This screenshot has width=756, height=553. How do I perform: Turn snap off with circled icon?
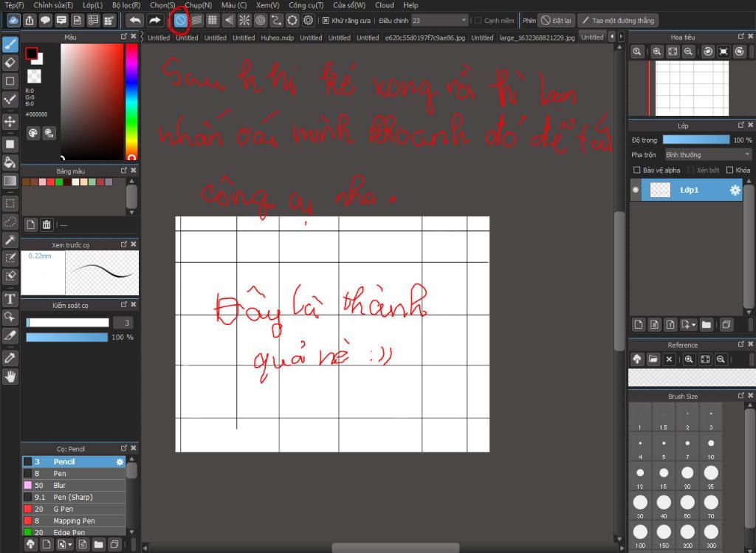click(180, 20)
